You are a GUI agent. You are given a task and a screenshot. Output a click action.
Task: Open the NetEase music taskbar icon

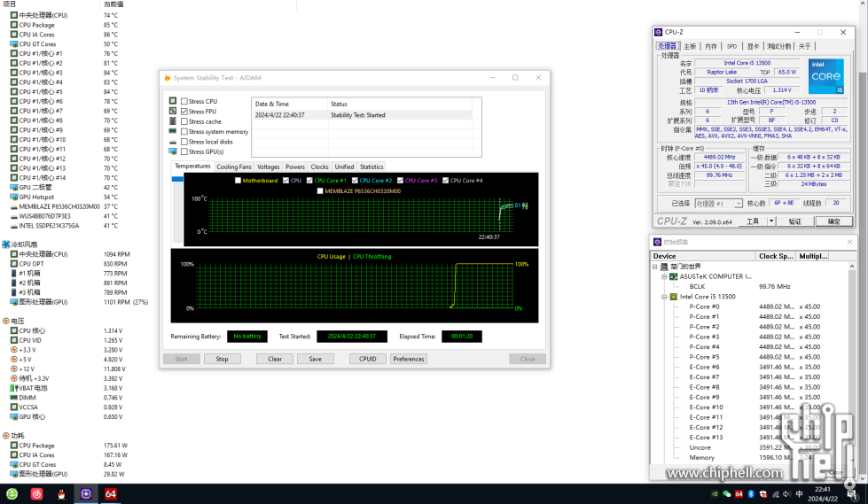coord(36,494)
